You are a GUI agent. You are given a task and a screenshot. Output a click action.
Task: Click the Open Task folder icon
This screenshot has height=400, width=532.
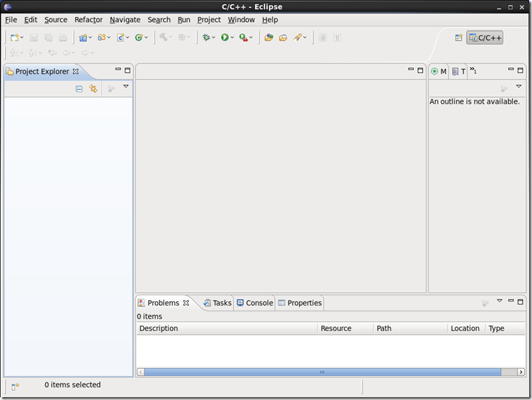pyautogui.click(x=283, y=38)
